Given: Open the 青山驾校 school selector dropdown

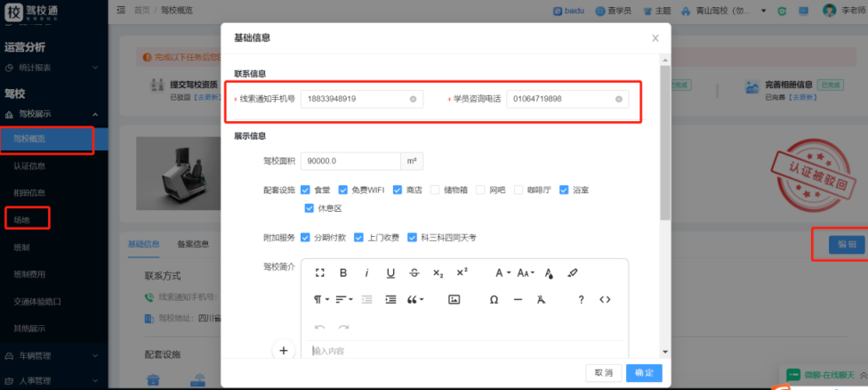Looking at the screenshot, I should [x=724, y=11].
